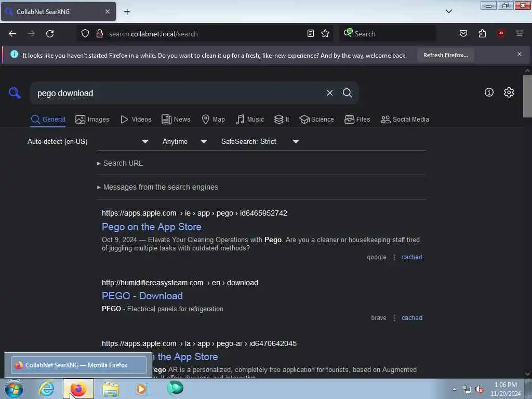Screen dimensions: 532x399
Task: Open Pego on the App Store result
Action: 152,227
